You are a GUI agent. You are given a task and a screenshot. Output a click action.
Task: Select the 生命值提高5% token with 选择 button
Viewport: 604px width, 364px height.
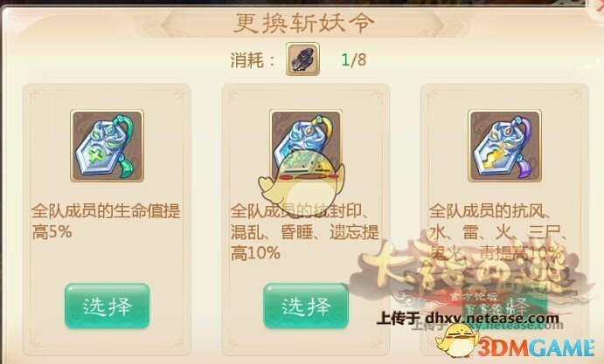(108, 306)
